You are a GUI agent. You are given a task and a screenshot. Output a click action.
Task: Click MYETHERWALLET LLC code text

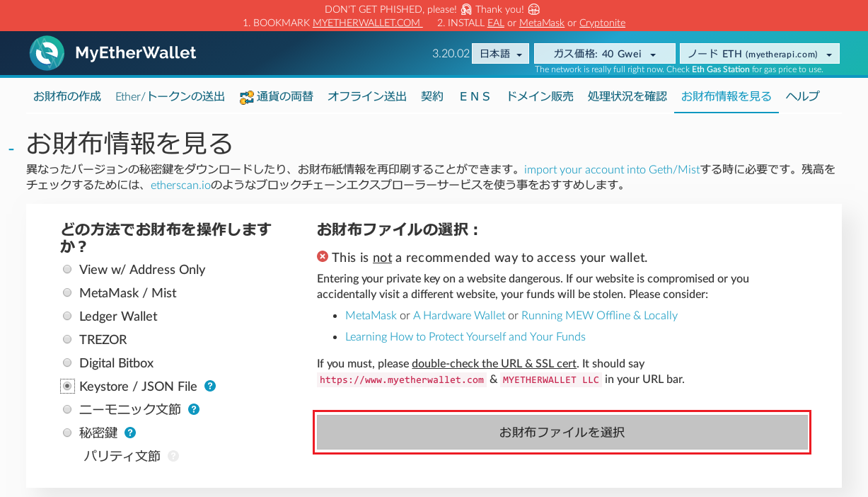coord(551,379)
